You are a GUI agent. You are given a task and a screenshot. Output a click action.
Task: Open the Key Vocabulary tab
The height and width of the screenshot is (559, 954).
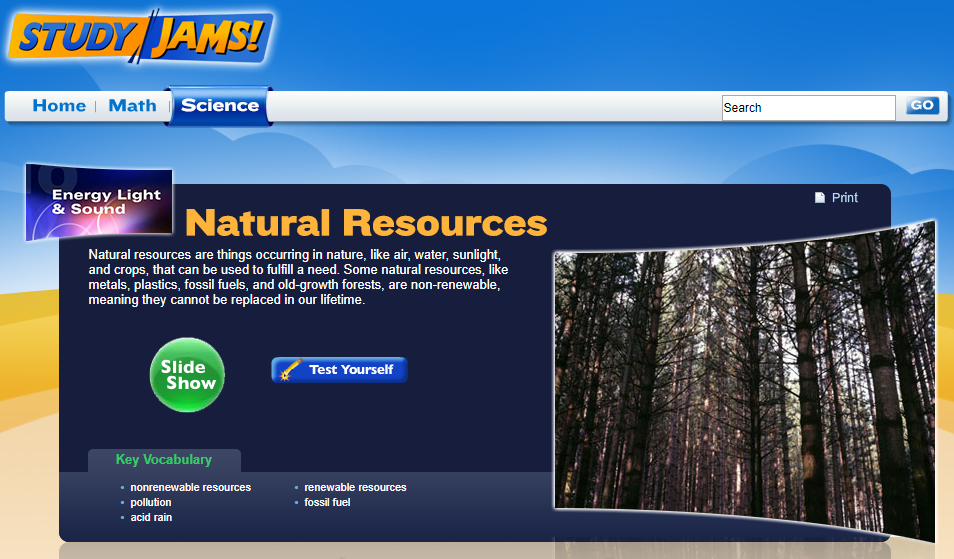click(164, 460)
